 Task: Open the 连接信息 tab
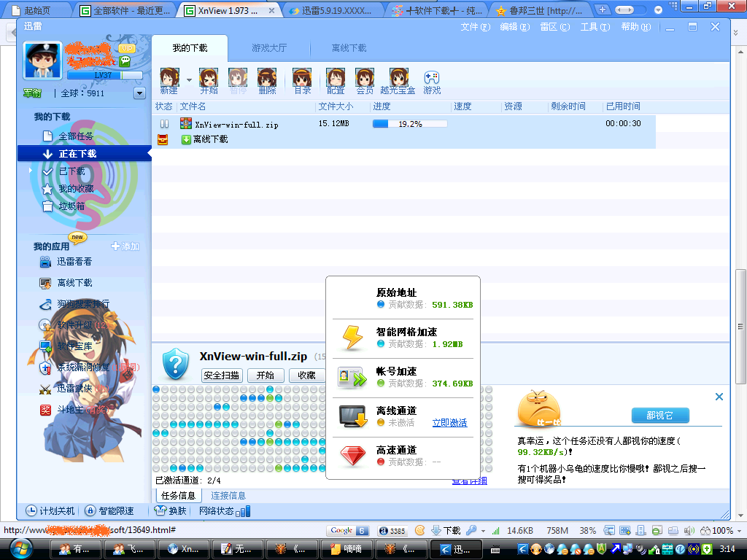click(x=228, y=496)
